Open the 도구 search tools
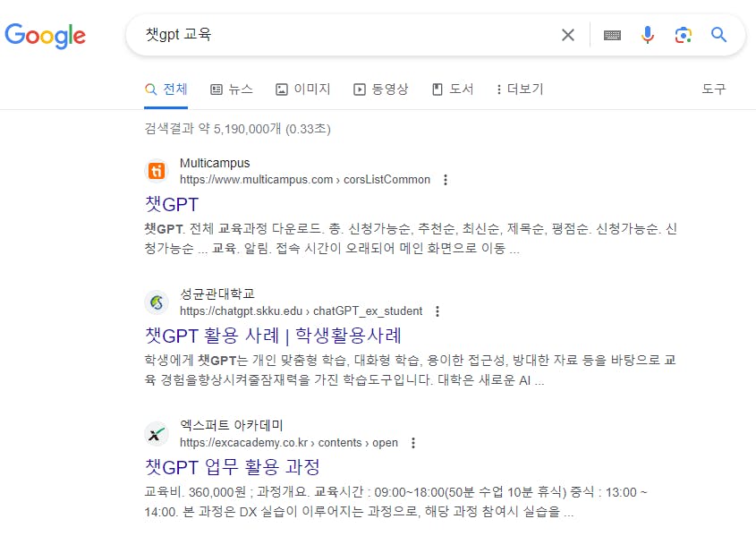 714,89
